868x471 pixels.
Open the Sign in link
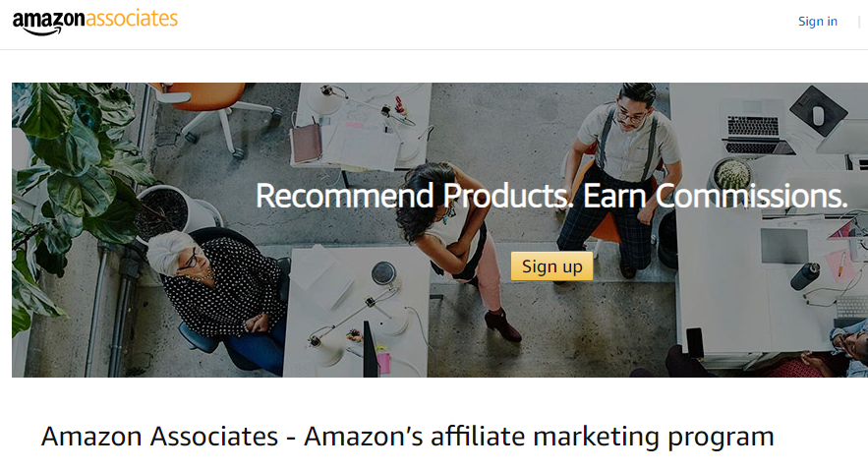tap(817, 21)
